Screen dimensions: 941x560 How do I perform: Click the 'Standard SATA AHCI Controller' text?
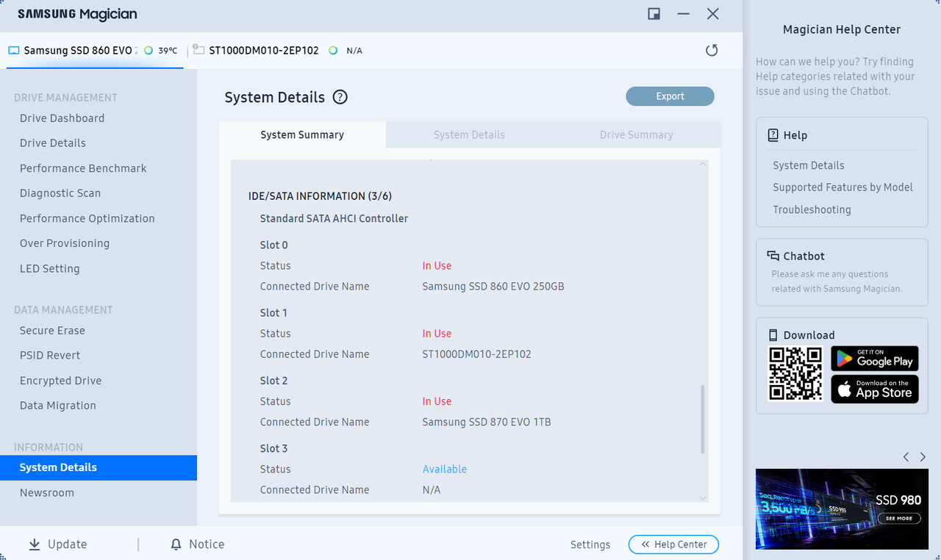pyautogui.click(x=334, y=218)
